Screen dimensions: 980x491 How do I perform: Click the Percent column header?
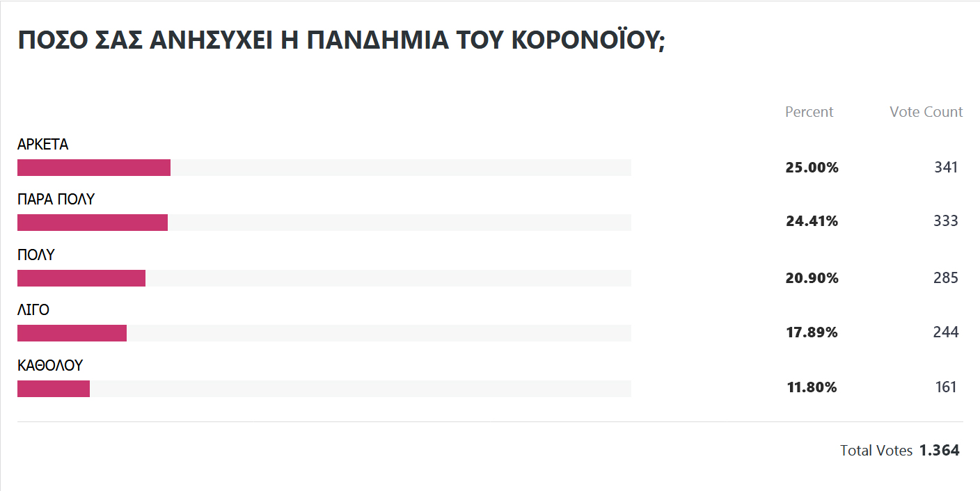pos(809,112)
